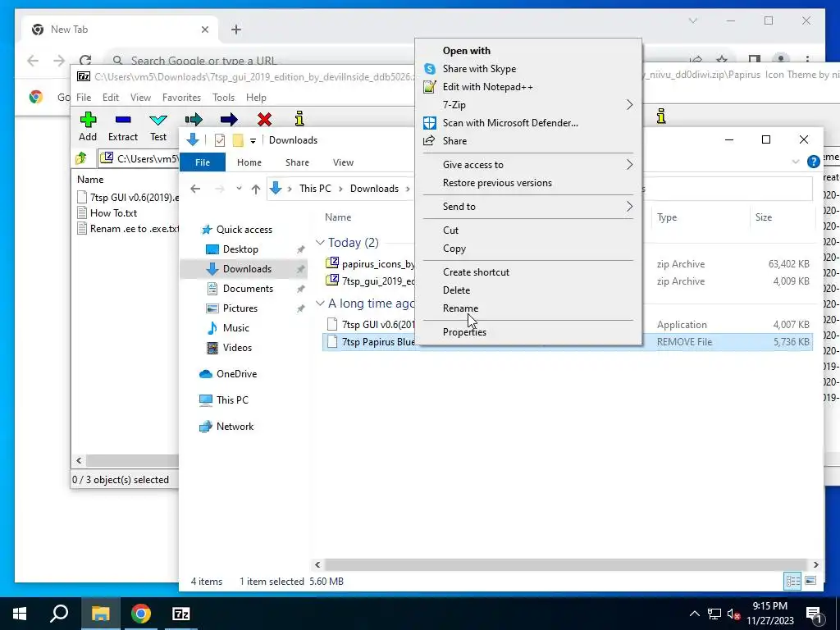Click the Microsoft Defender shield icon

430,123
